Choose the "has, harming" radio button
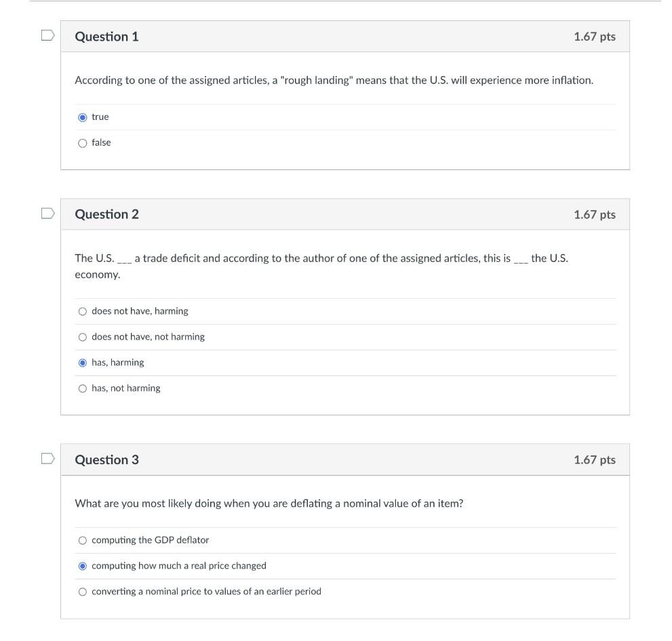This screenshot has width=672, height=641. click(x=83, y=363)
